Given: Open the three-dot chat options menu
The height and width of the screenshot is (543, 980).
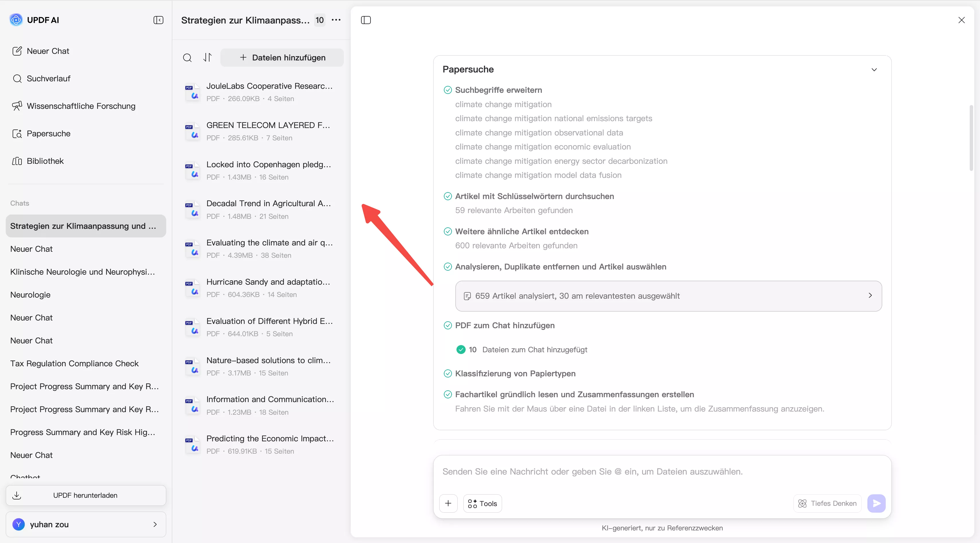Looking at the screenshot, I should click(336, 20).
